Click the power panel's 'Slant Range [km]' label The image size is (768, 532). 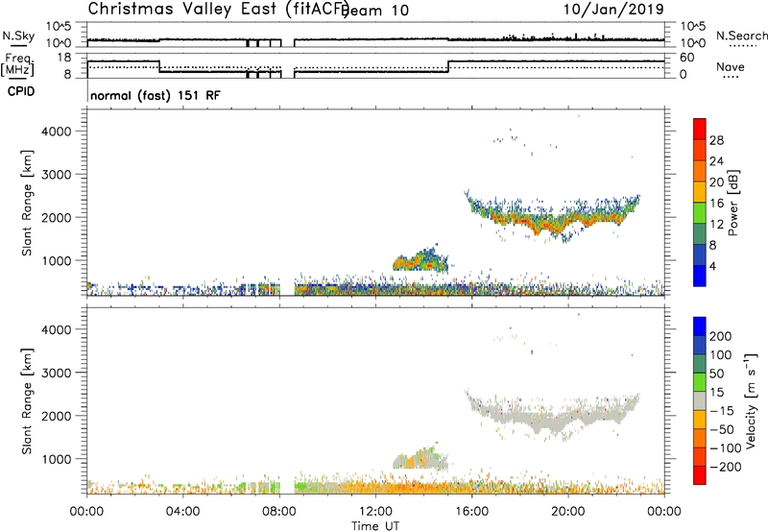point(27,203)
